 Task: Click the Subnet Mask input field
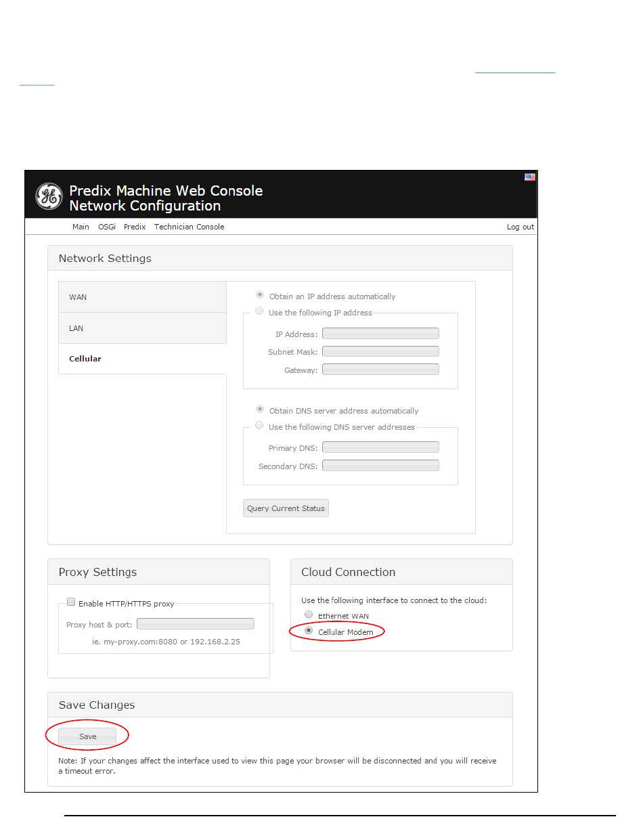tap(380, 351)
